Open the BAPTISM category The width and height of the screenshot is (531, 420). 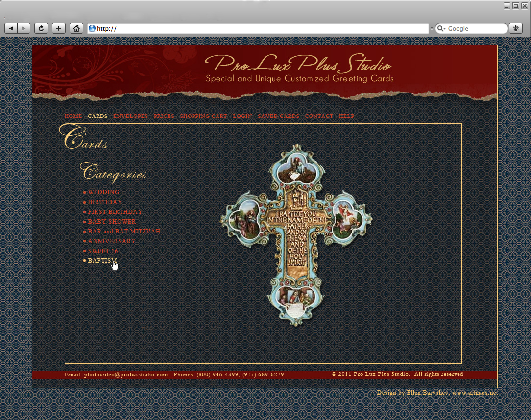click(101, 260)
